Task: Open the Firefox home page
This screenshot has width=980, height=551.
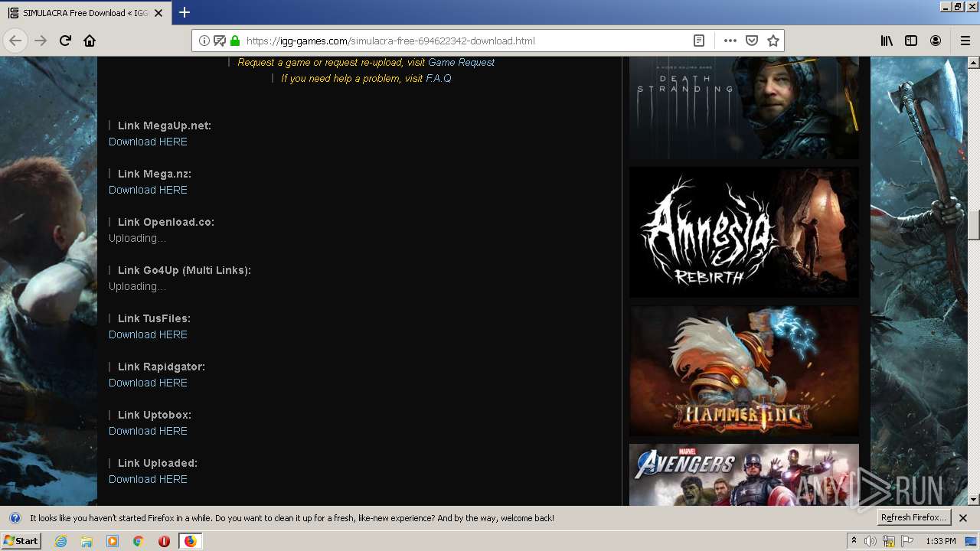Action: click(x=90, y=41)
